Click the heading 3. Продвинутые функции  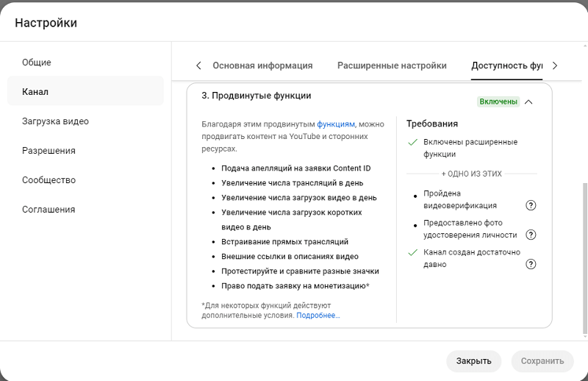coord(256,96)
